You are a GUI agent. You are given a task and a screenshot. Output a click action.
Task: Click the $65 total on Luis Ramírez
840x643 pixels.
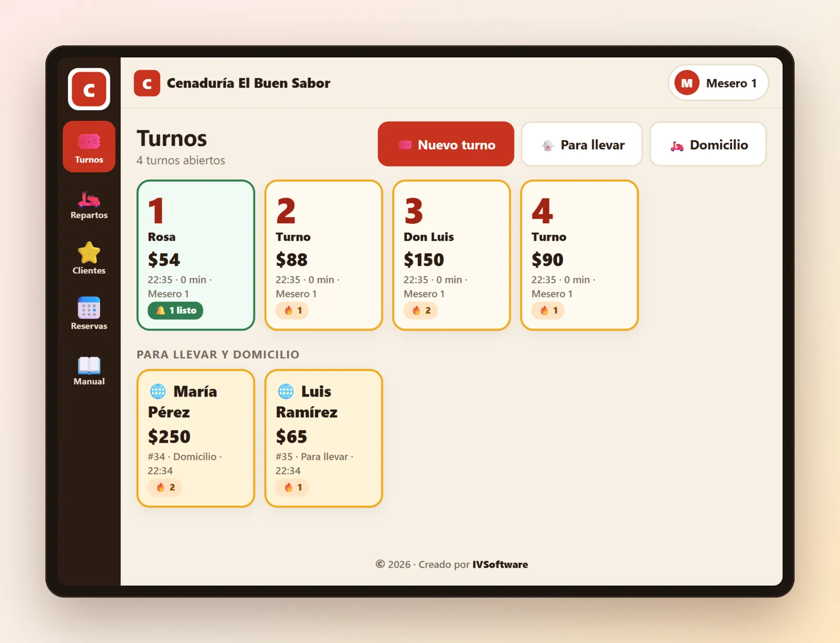[x=291, y=437]
